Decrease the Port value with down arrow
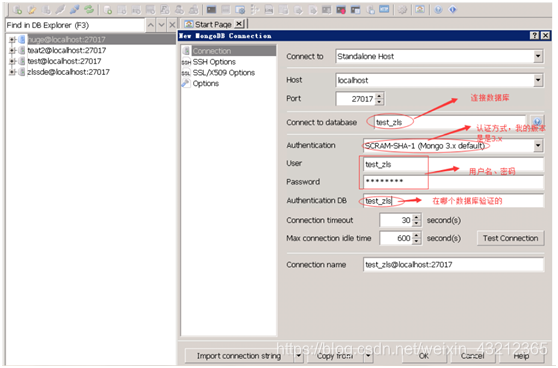The height and width of the screenshot is (368, 558). click(x=379, y=102)
